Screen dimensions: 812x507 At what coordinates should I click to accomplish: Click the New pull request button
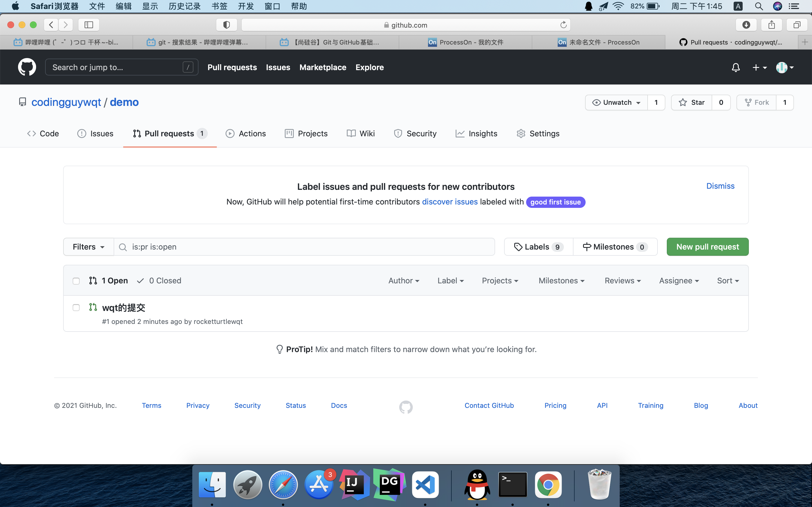pyautogui.click(x=707, y=247)
